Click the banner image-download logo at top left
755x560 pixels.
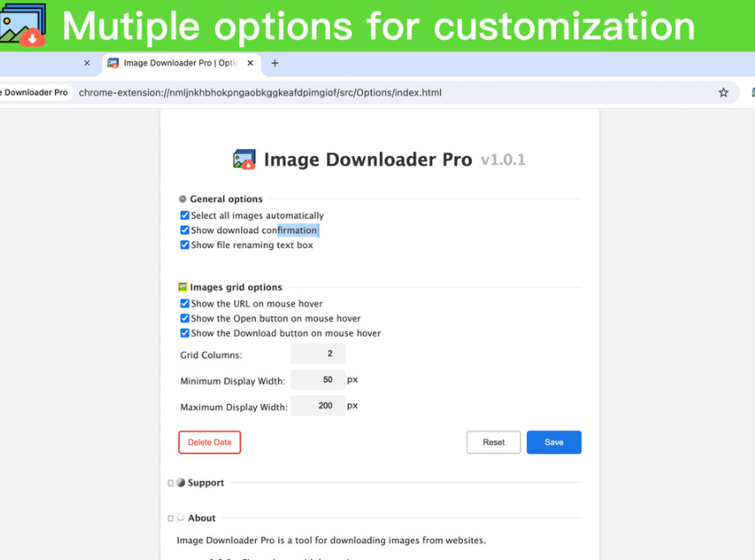(x=23, y=25)
